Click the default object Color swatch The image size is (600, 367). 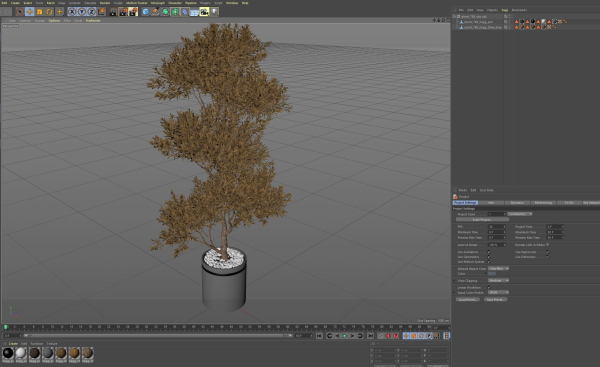coord(492,274)
